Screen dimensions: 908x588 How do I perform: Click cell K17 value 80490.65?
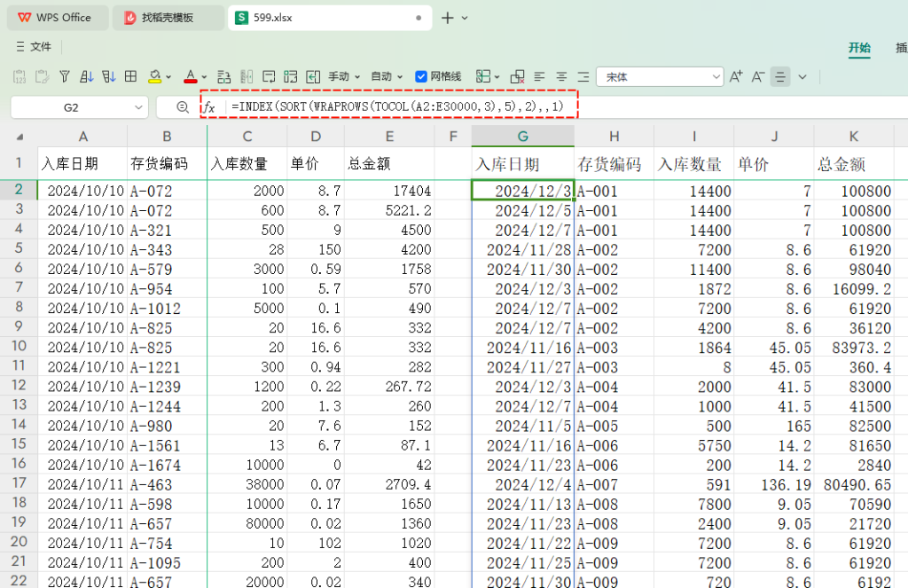(854, 483)
